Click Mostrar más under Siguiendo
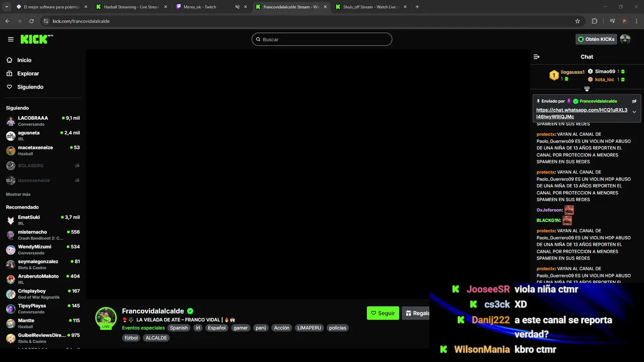The image size is (644, 362). click(x=18, y=194)
